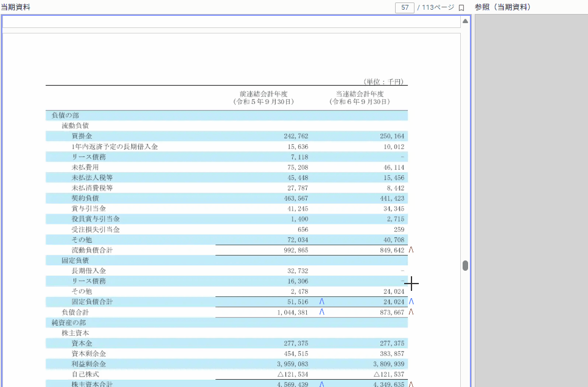
Task: Click the 長期借入金 row label
Action: click(x=88, y=271)
